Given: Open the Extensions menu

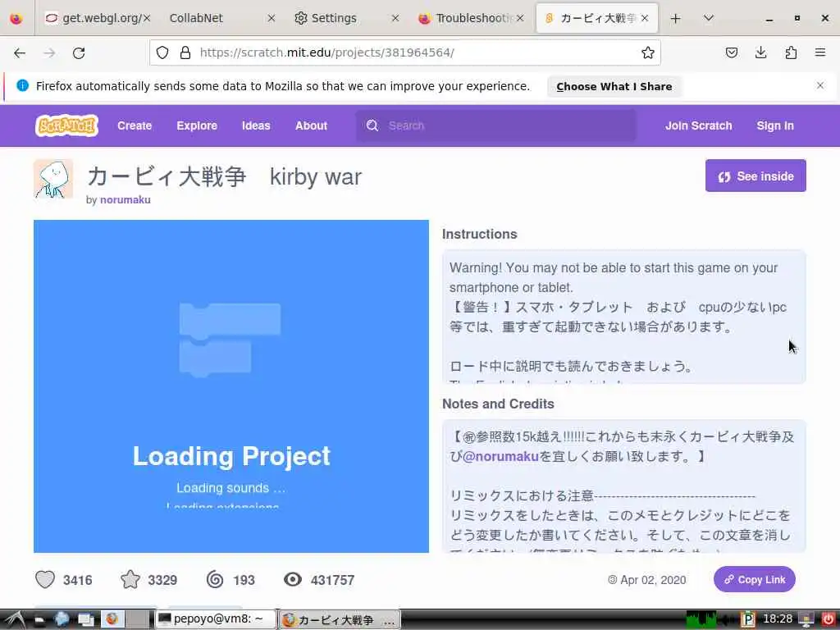Looking at the screenshot, I should click(791, 52).
